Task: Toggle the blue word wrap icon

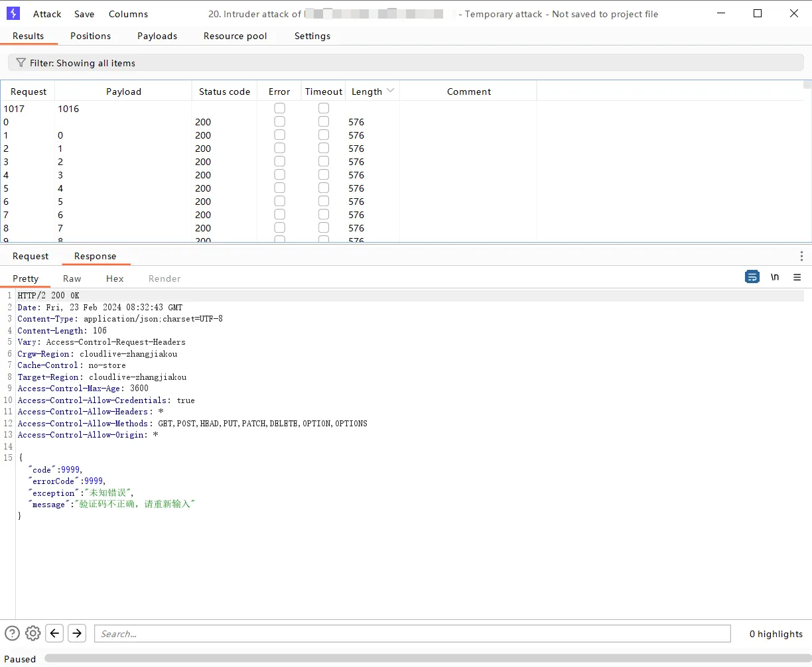Action: coord(752,277)
